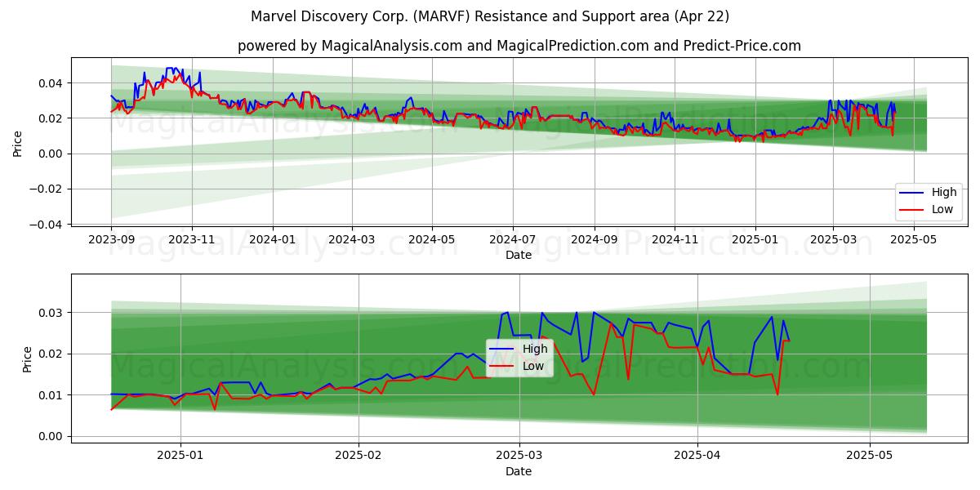Click the '2025-04' x-axis label on the bottom chart

(x=697, y=457)
